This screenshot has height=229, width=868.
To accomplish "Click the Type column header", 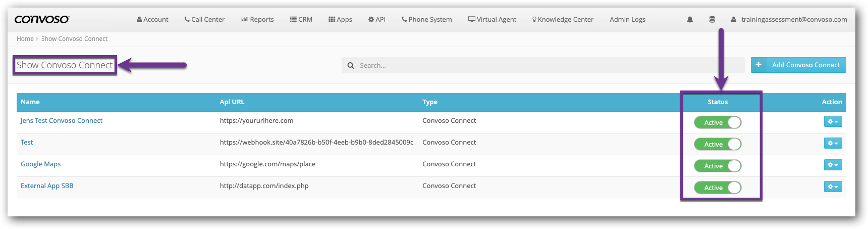I will point(430,102).
